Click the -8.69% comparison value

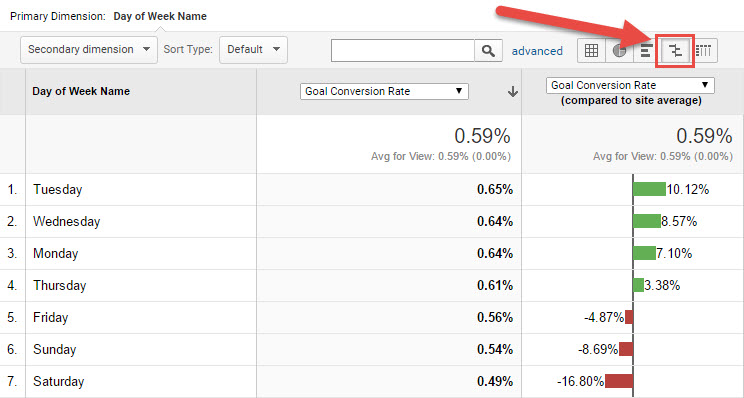tap(598, 350)
